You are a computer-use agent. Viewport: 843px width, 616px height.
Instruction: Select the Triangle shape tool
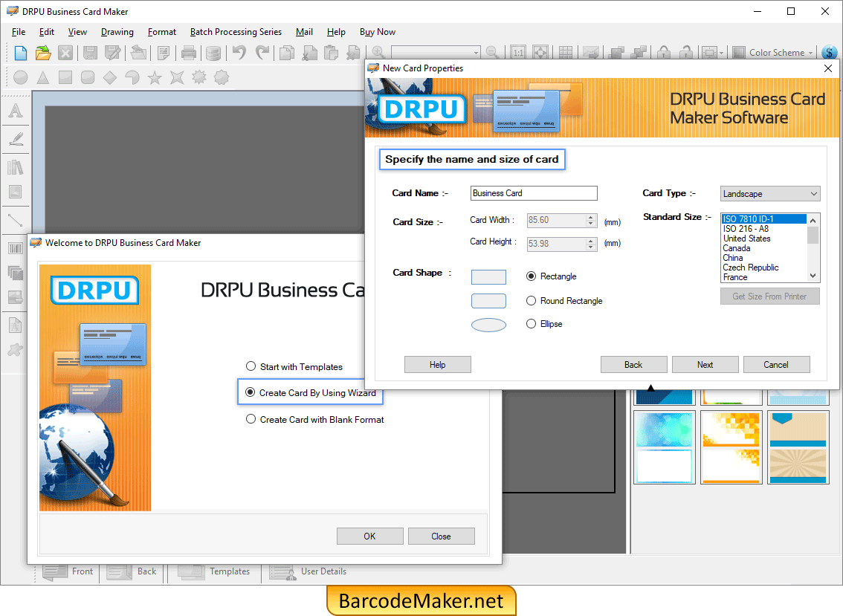click(43, 77)
